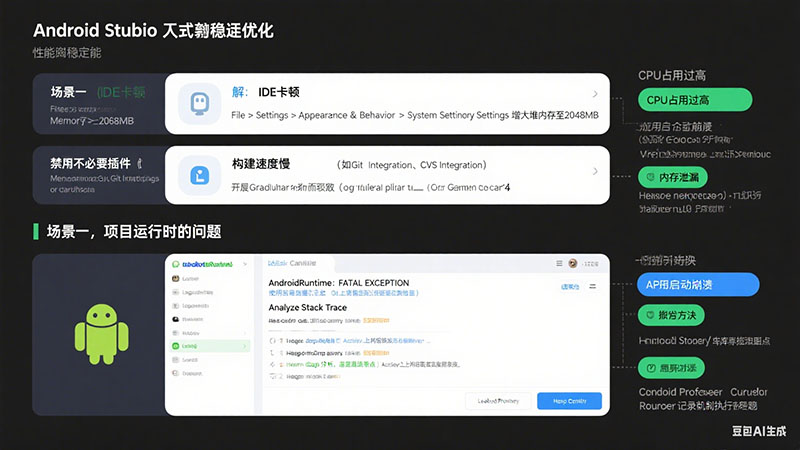Image resolution: width=800 pixels, height=450 pixels.
Task: Click the blue link right of FATAL EXCEPTION
Action: click(570, 287)
